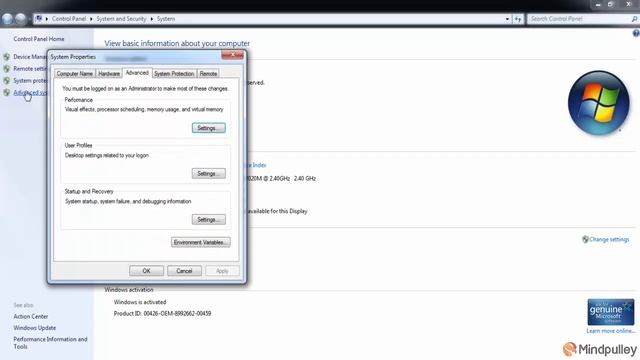Image resolution: width=640 pixels, height=360 pixels.
Task: Click address bar computer icon
Action: coord(39,18)
